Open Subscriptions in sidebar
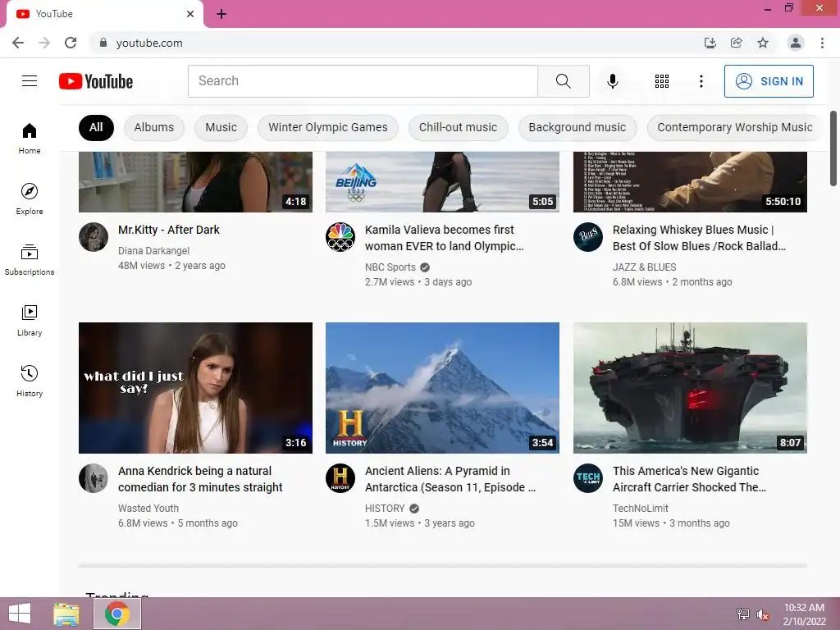Image resolution: width=840 pixels, height=630 pixels. (x=30, y=260)
